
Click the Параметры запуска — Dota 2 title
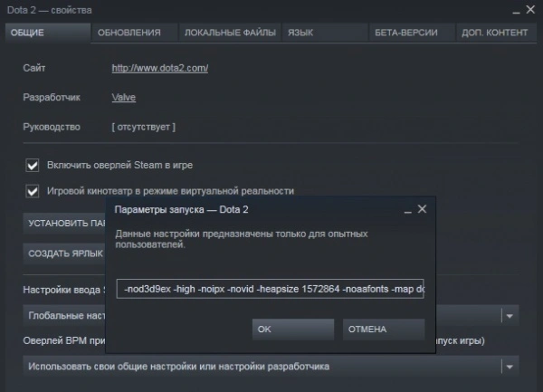coord(182,210)
